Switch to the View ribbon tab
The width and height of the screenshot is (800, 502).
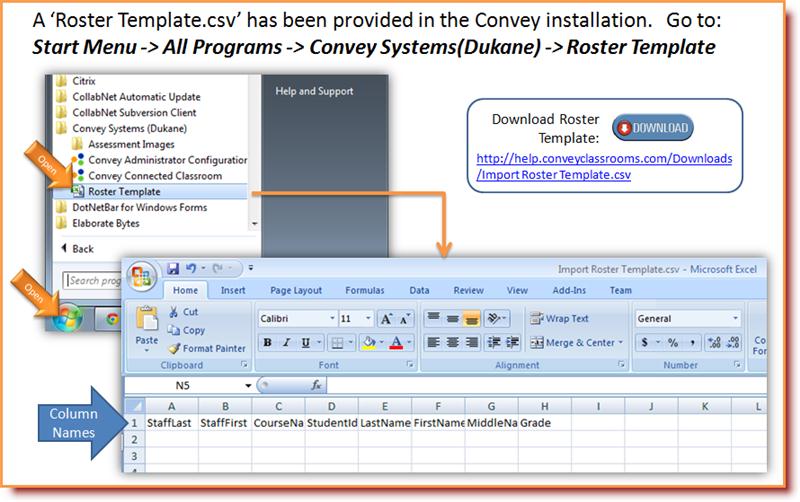[517, 290]
